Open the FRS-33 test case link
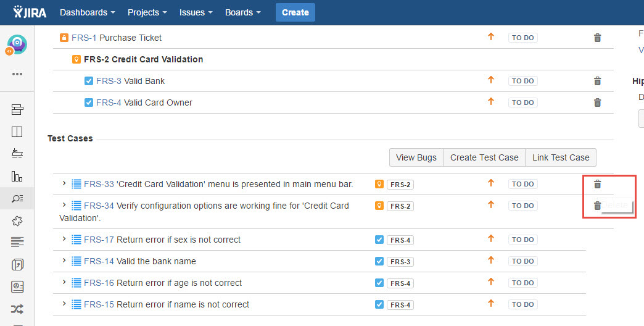This screenshot has height=326, width=644. (99, 184)
